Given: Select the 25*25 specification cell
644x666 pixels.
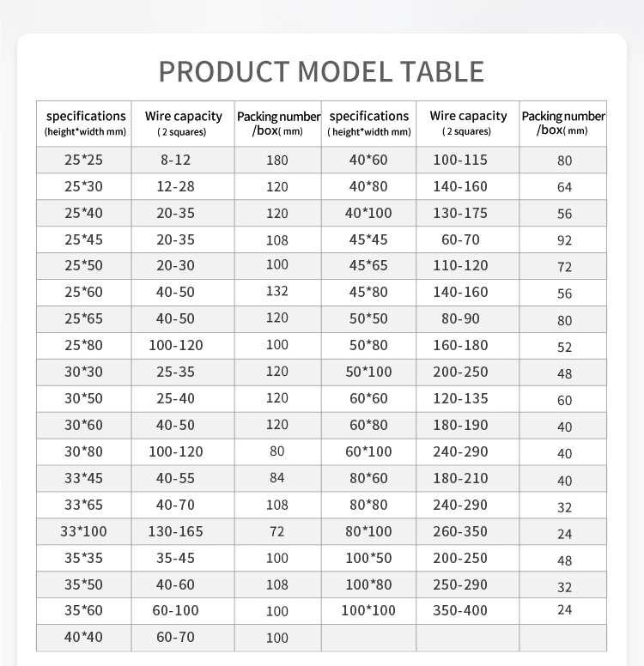Looking at the screenshot, I should [x=83, y=160].
